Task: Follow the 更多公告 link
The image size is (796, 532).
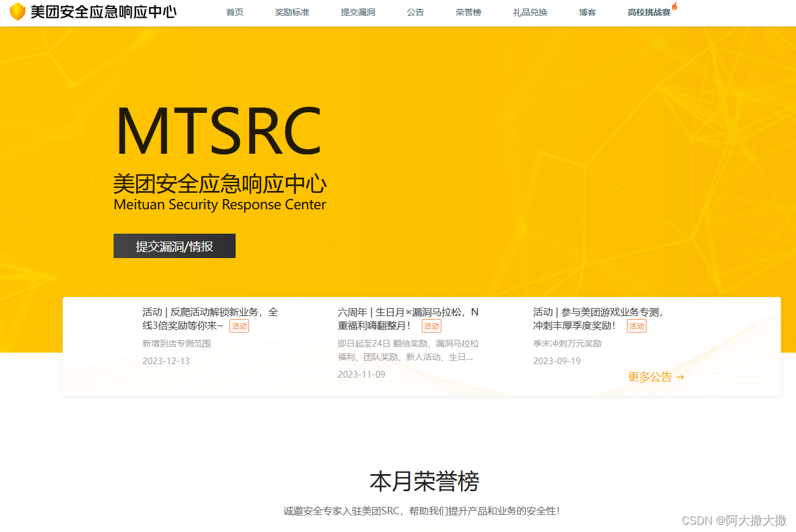Action: pos(656,377)
